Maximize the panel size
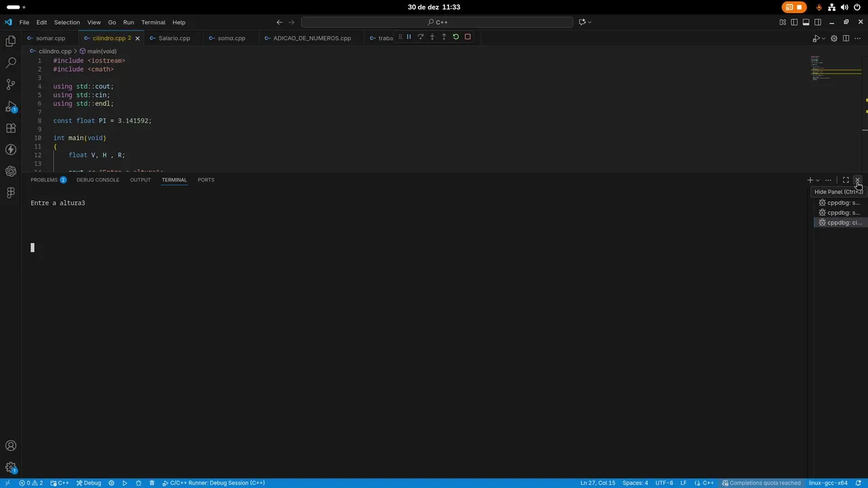This screenshot has height=488, width=868. tap(846, 180)
